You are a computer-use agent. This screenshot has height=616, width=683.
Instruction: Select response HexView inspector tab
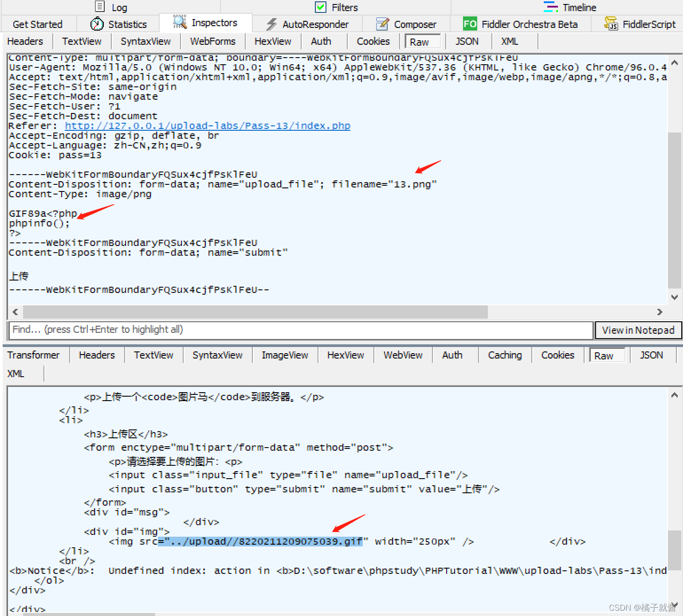tap(345, 355)
